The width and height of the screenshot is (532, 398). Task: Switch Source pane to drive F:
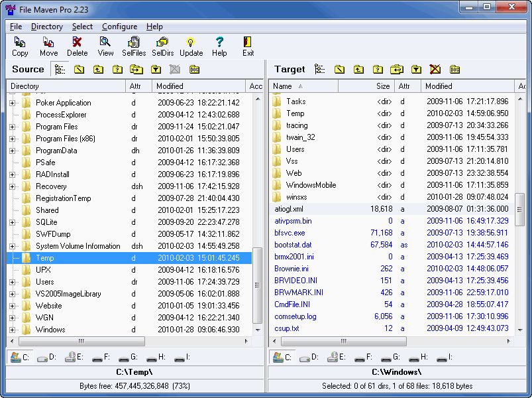click(101, 358)
